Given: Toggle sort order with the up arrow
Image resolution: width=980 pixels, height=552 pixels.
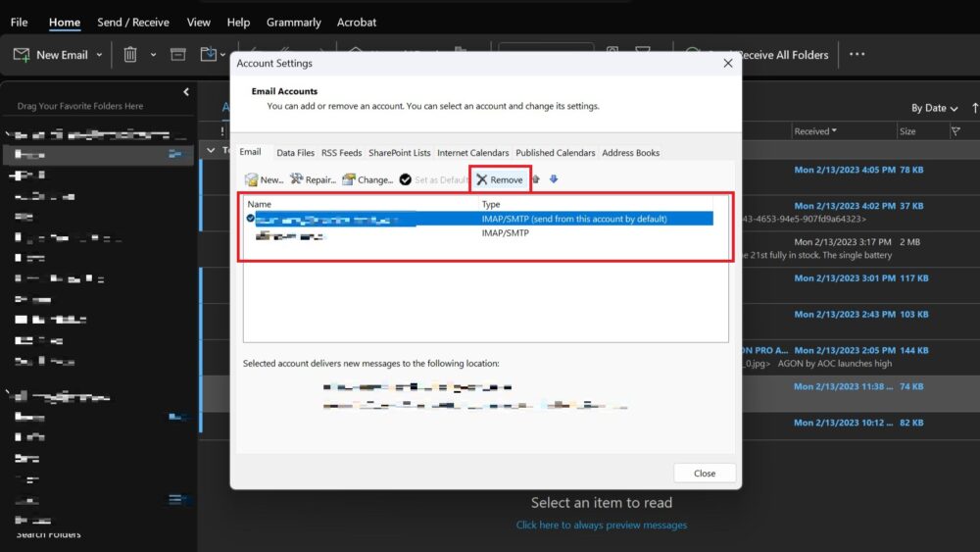Looking at the screenshot, I should pos(974,108).
